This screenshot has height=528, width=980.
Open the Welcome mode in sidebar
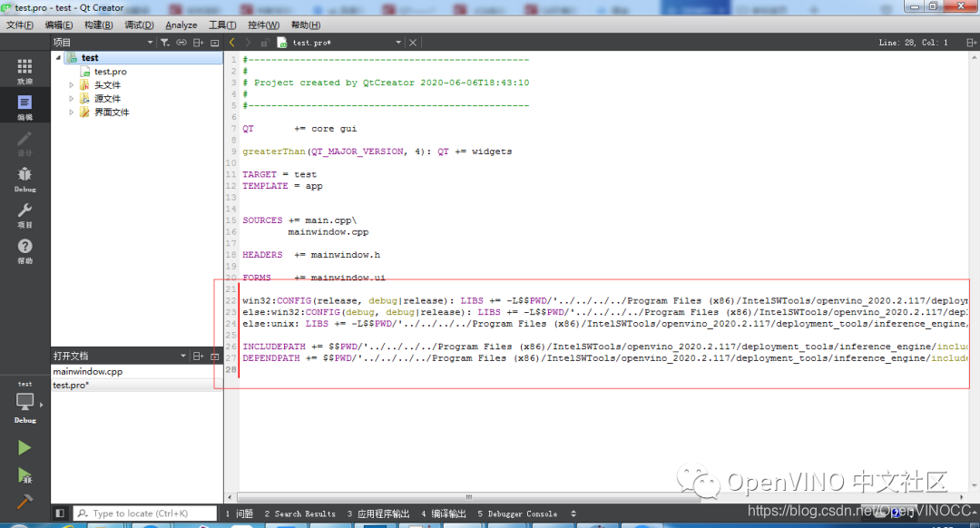[25, 71]
